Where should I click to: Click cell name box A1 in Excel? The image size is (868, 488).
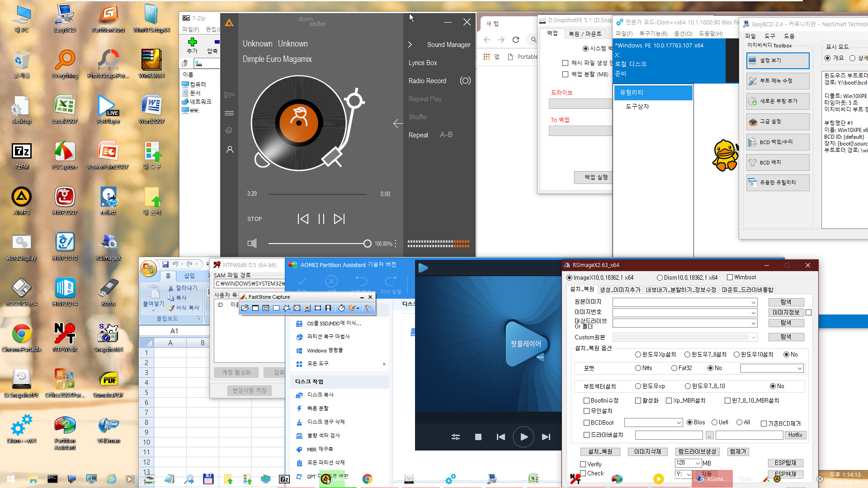(175, 331)
